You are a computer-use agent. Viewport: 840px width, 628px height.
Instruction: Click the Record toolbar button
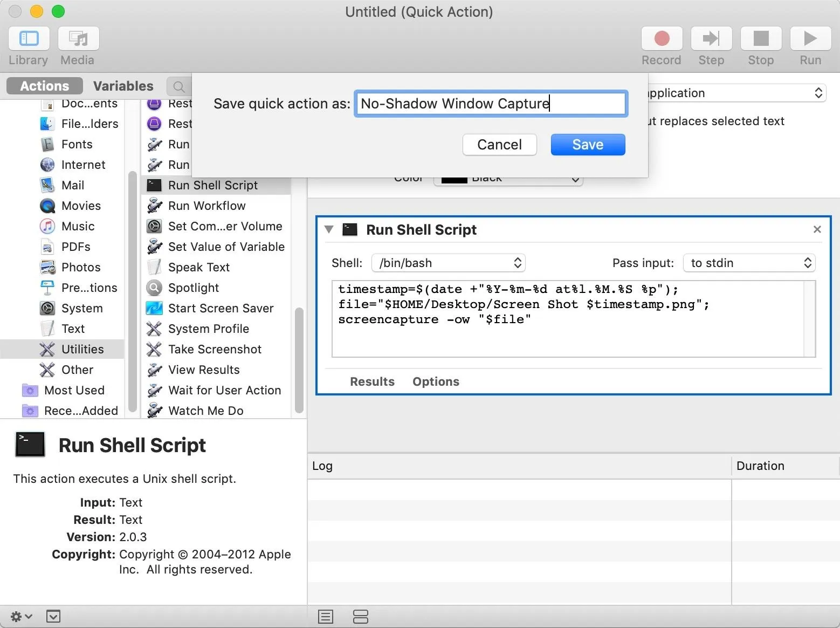662,38
